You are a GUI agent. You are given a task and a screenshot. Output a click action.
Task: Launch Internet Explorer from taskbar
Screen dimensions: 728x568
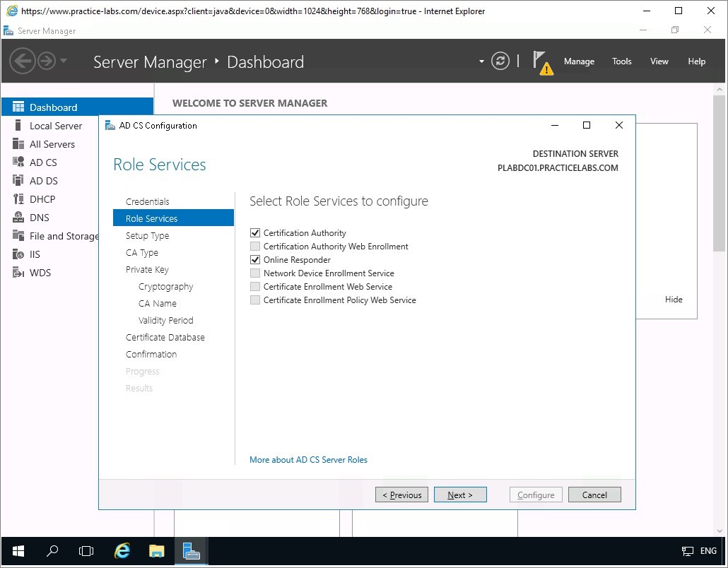tap(122, 551)
